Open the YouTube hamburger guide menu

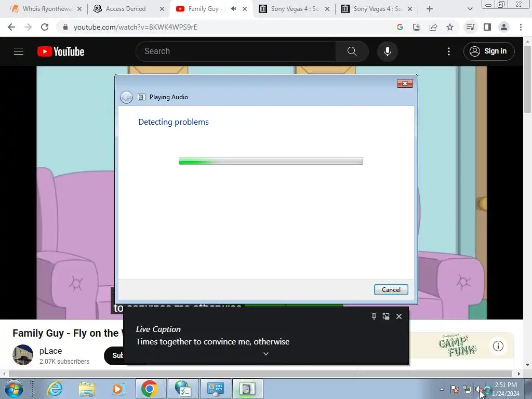coord(19,51)
